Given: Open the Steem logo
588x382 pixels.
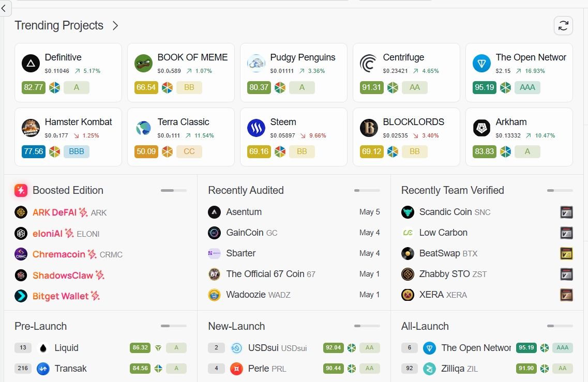Looking at the screenshot, I should 257,128.
